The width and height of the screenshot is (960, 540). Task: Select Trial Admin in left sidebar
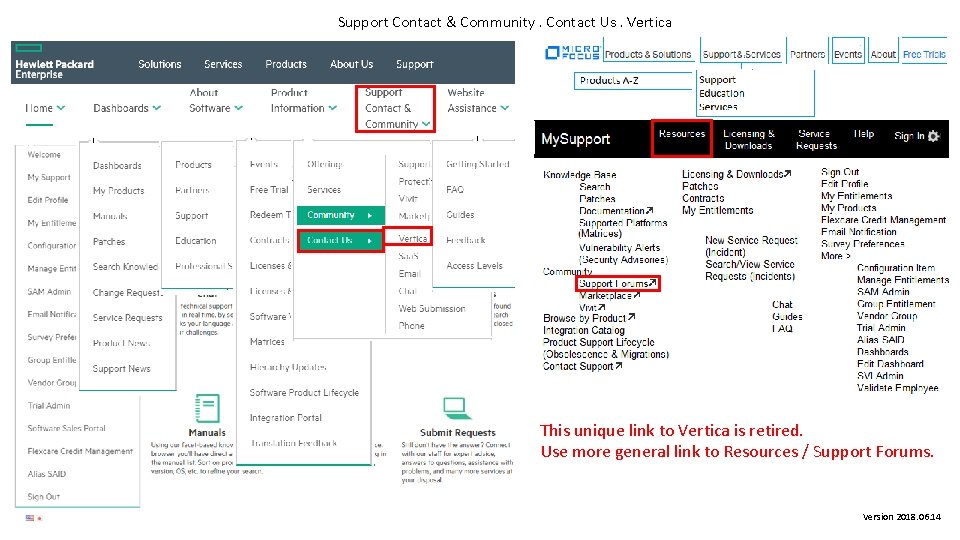tap(48, 405)
